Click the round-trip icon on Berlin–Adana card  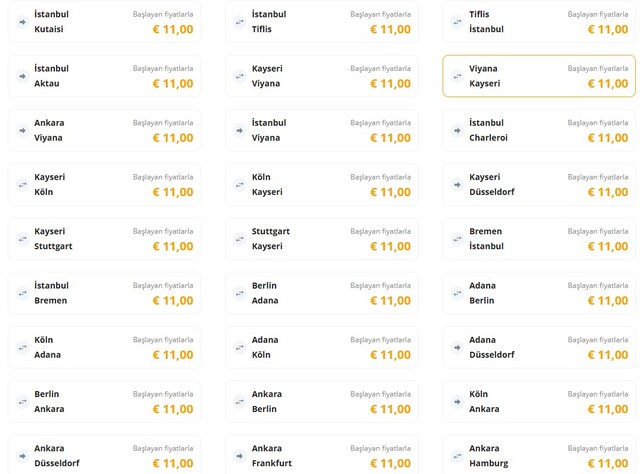click(x=239, y=293)
